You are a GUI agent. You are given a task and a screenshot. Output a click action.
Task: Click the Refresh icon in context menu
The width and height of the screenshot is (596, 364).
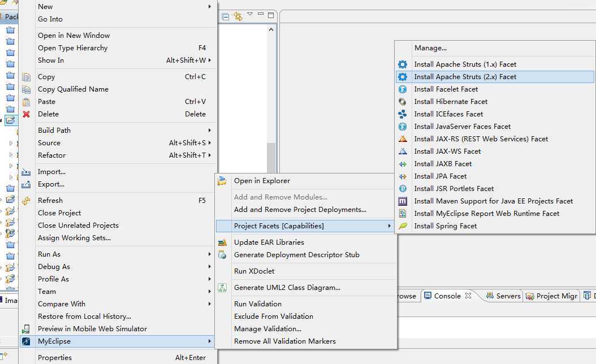(26, 201)
